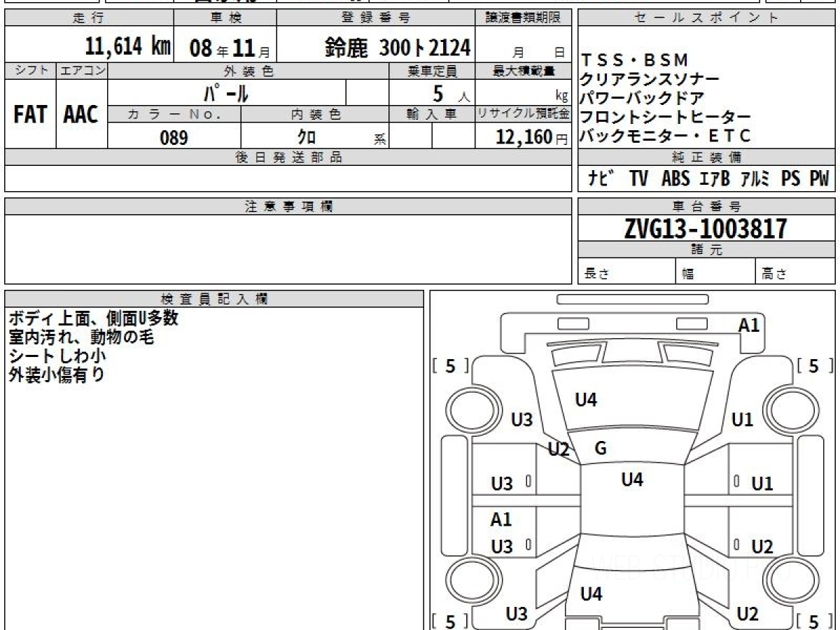Select the ナビ equipment item
Image resolution: width=840 pixels, height=630 pixels.
point(602,178)
